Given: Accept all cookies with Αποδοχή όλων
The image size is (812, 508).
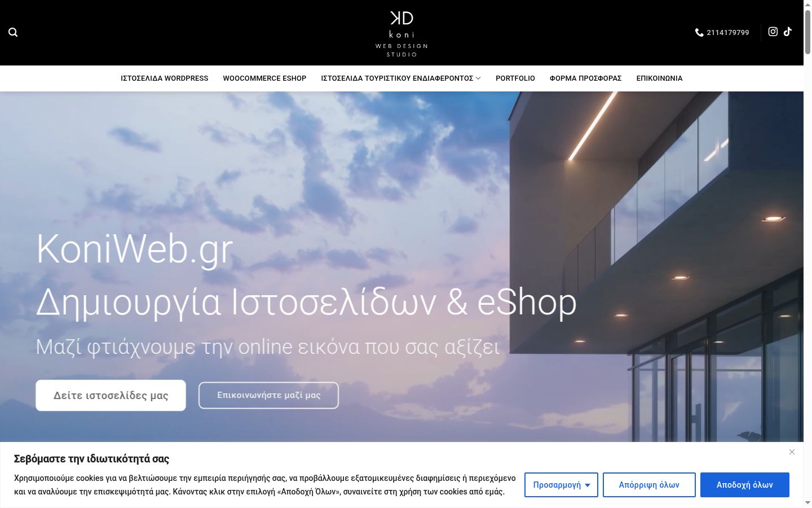Looking at the screenshot, I should pos(745,485).
